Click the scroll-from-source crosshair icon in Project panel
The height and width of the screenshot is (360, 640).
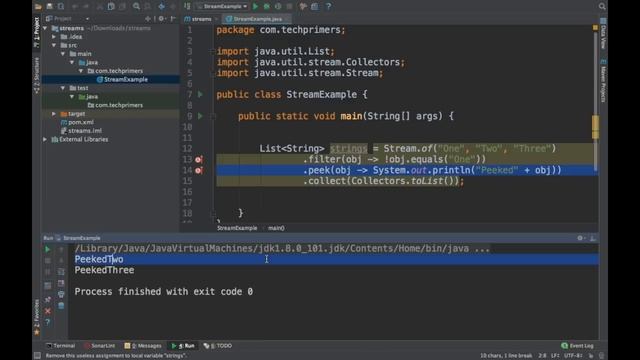[x=148, y=19]
